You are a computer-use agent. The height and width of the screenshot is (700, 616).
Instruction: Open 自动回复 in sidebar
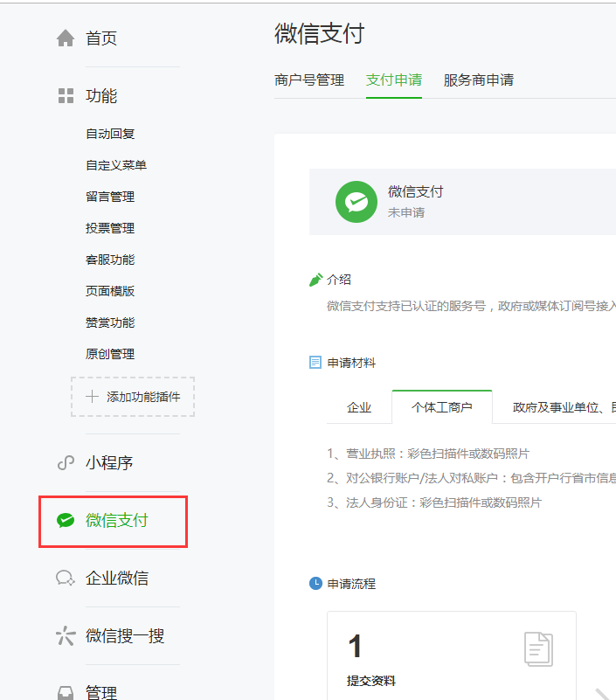coord(110,134)
